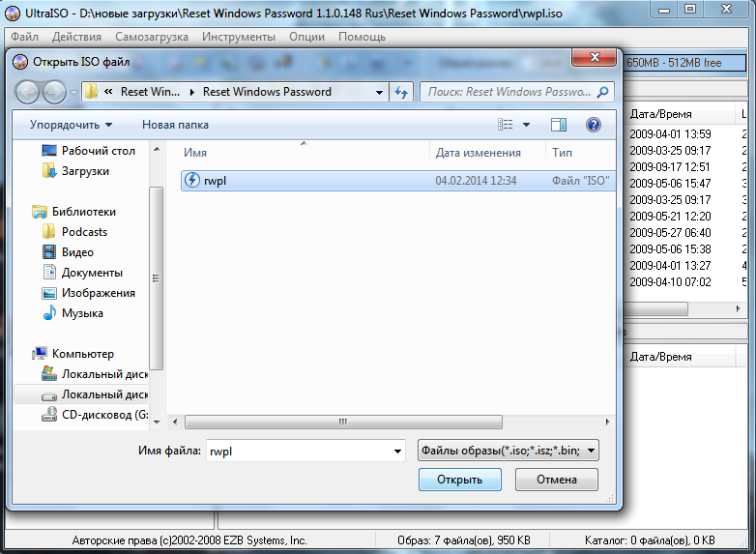Close the Открыть ISO файл dialog
The image size is (756, 554).
pyautogui.click(x=595, y=58)
